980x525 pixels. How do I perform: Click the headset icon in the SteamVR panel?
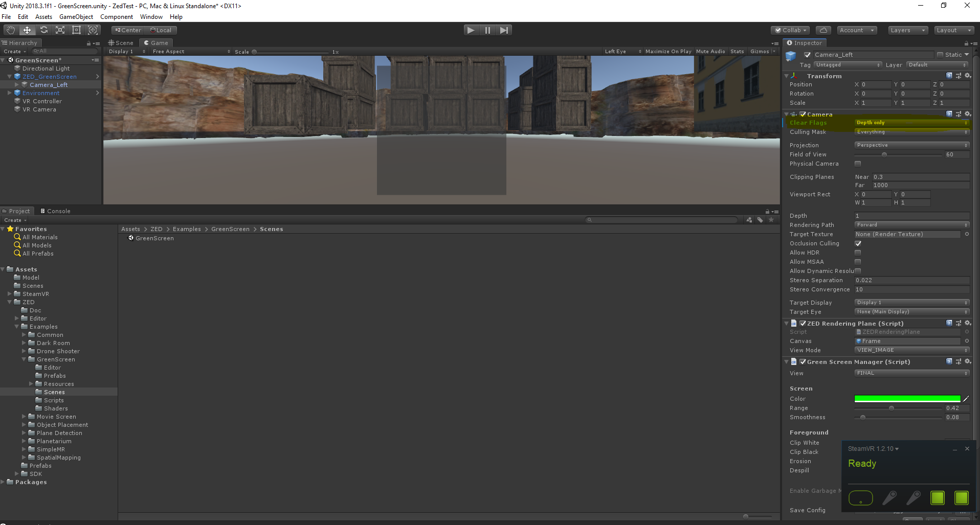point(861,497)
